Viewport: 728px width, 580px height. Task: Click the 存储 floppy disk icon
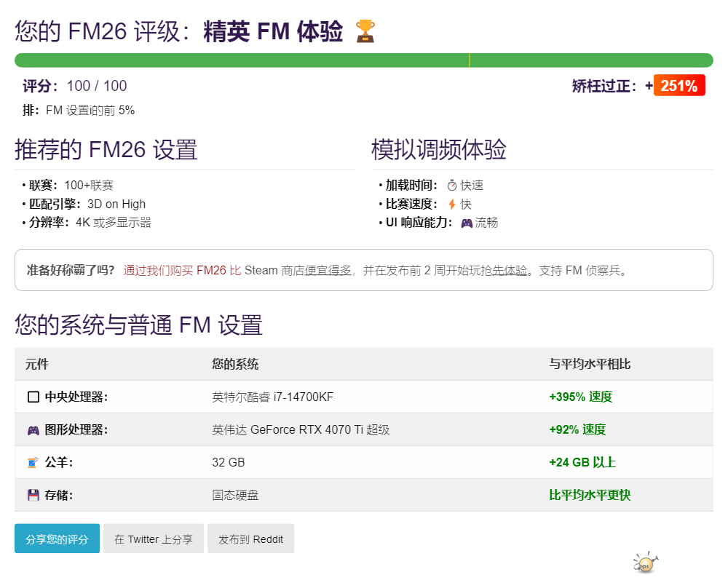point(33,496)
